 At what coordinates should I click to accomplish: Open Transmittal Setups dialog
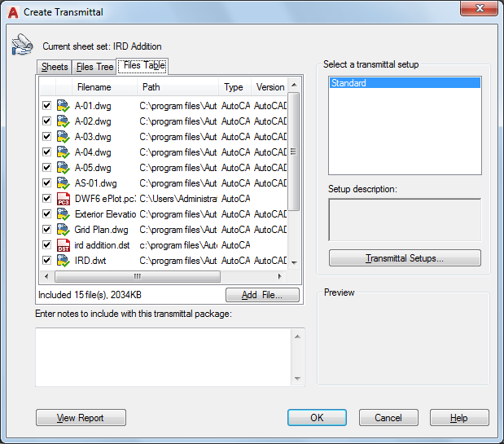(405, 258)
